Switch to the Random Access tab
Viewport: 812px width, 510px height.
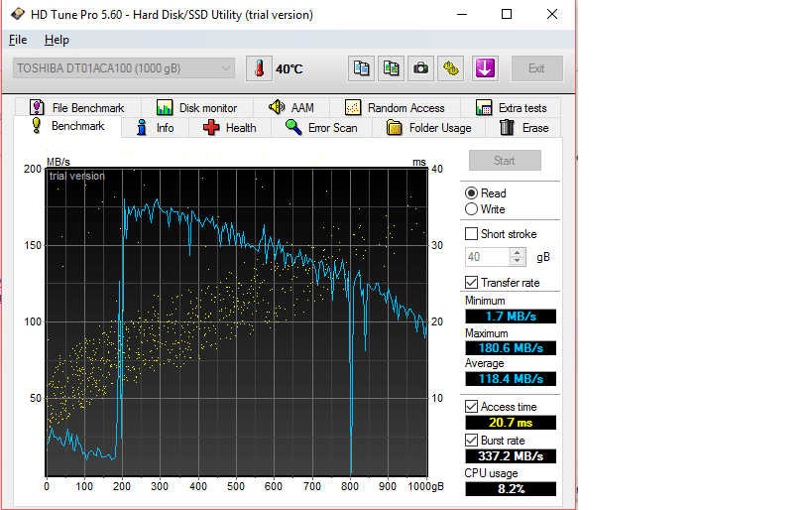coord(396,108)
